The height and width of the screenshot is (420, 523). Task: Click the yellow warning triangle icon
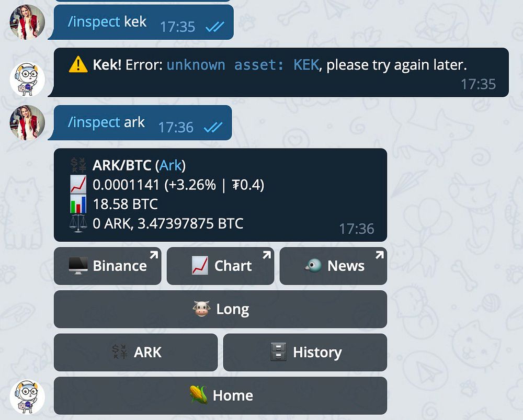78,64
